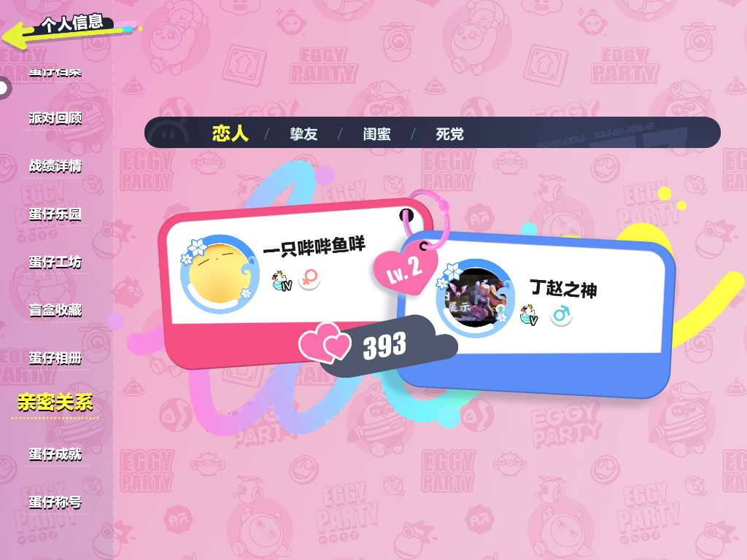747x560 pixels.
Task: Tap the male gender icon
Action: [x=561, y=315]
